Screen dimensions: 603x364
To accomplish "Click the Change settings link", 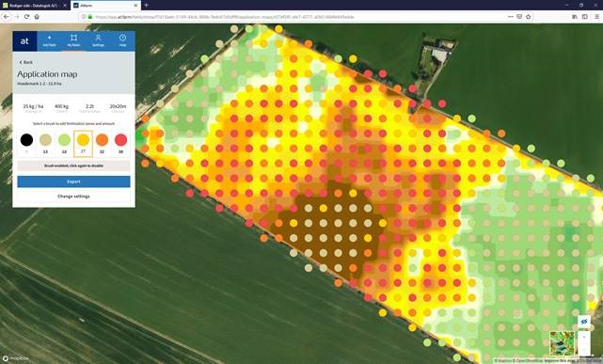I will click(73, 196).
